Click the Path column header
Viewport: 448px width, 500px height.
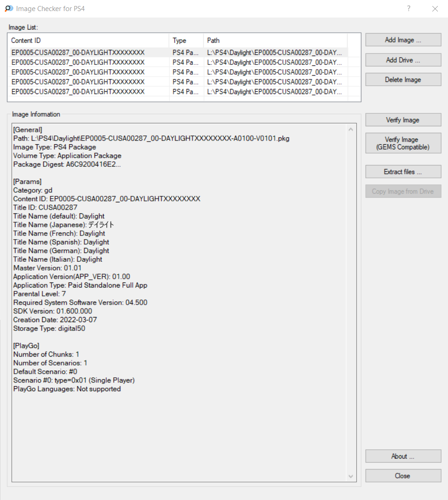[274, 41]
